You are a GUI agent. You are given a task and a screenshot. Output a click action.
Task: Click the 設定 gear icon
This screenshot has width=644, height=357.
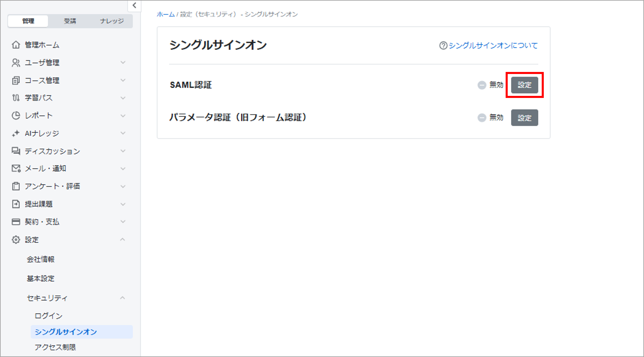pyautogui.click(x=16, y=240)
